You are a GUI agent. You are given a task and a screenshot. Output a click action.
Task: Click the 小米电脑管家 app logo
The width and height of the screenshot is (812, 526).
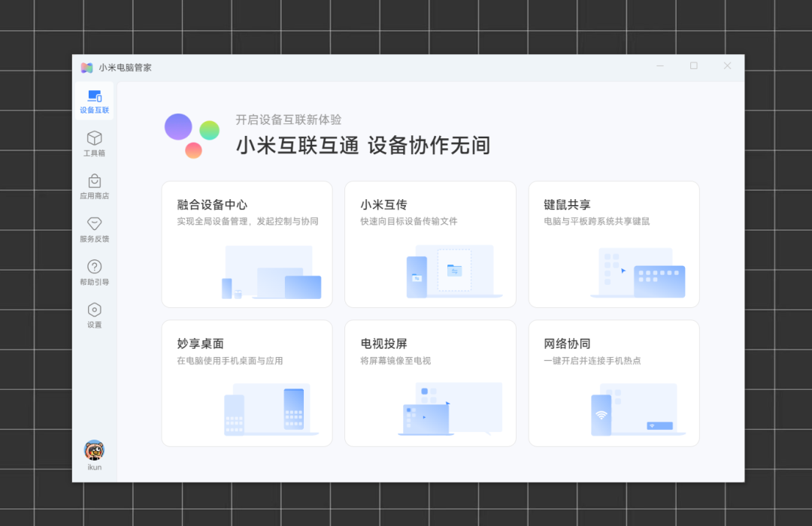86,68
